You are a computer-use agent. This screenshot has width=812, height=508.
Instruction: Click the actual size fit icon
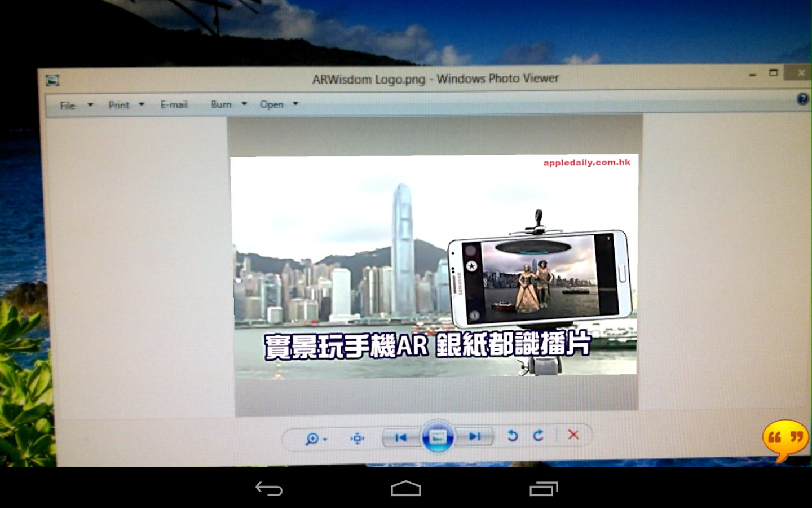(x=358, y=438)
